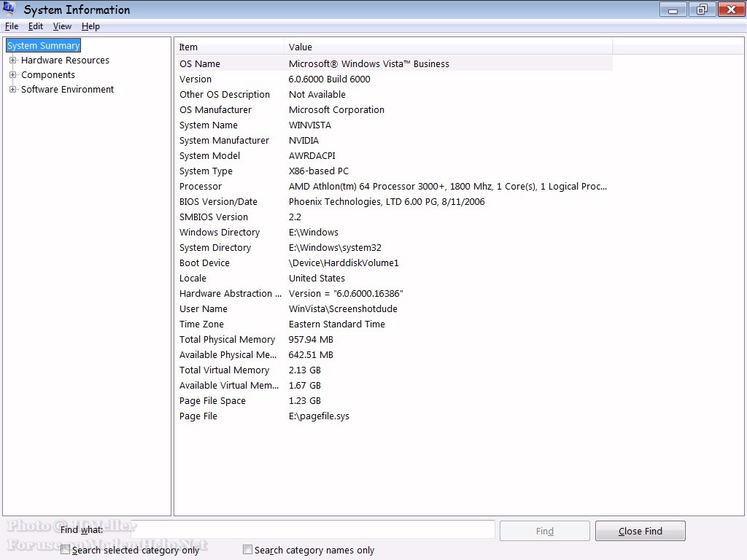Expand the Software Environment node
The image size is (747, 560).
coord(13,90)
